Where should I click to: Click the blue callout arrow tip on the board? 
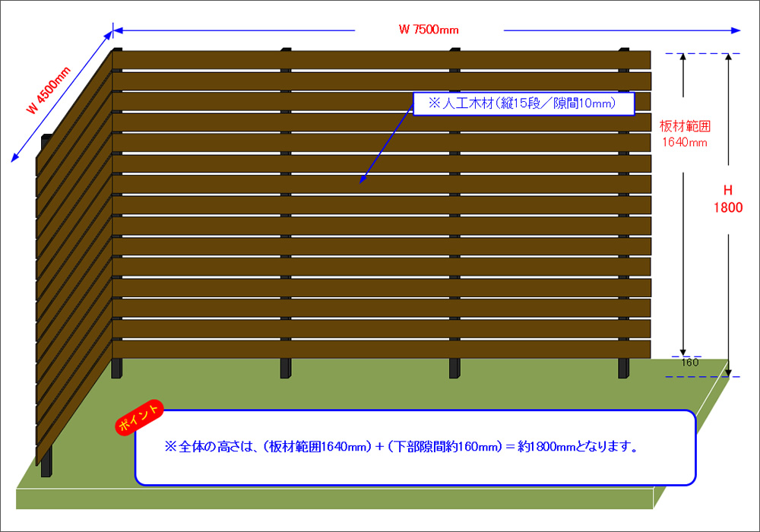pyautogui.click(x=362, y=182)
